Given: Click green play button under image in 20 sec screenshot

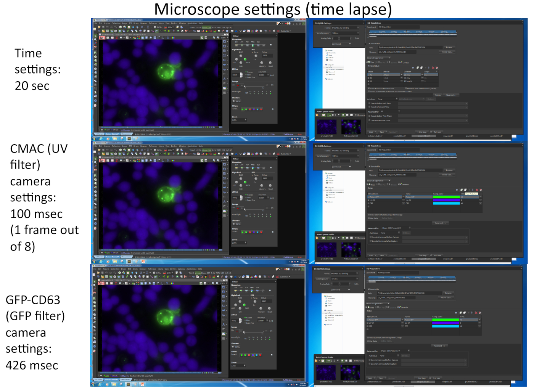Looking at the screenshot, I should (x=208, y=127).
